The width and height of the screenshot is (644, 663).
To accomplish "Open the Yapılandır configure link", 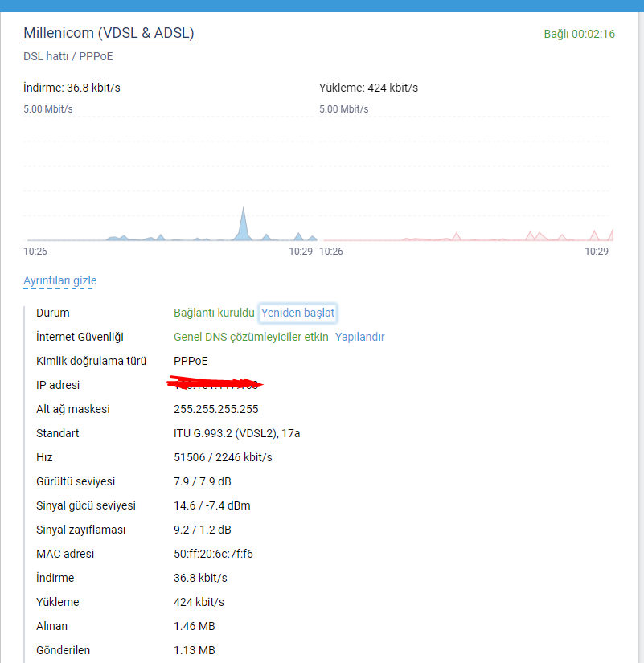I will tap(359, 337).
